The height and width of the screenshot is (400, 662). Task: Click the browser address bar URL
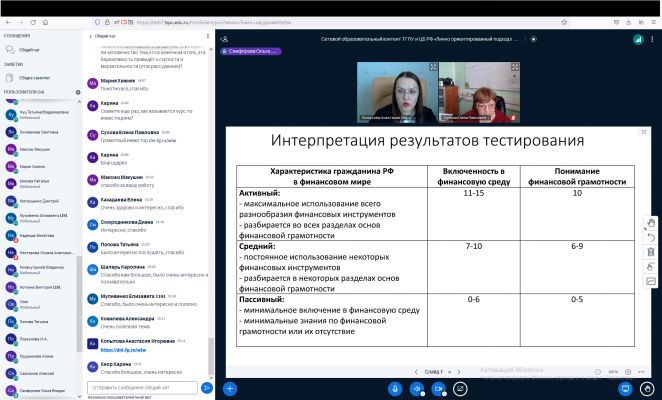213,22
